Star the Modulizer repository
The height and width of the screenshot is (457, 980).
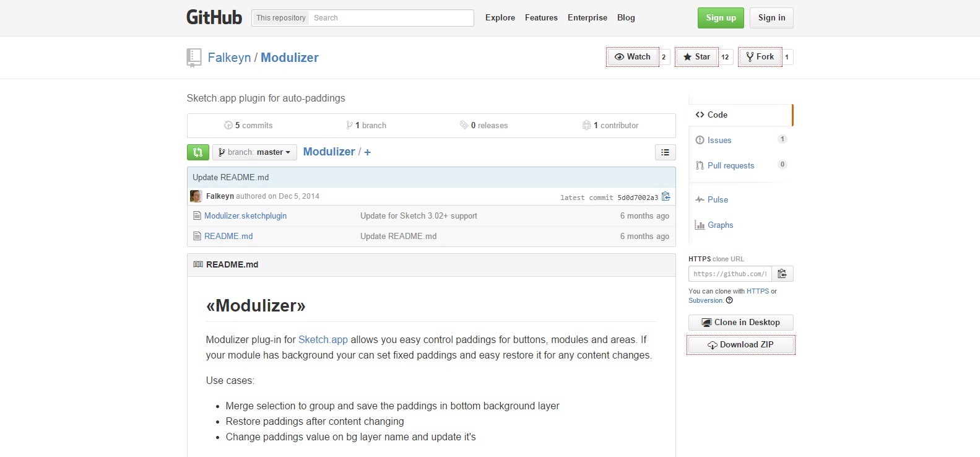[x=696, y=57]
